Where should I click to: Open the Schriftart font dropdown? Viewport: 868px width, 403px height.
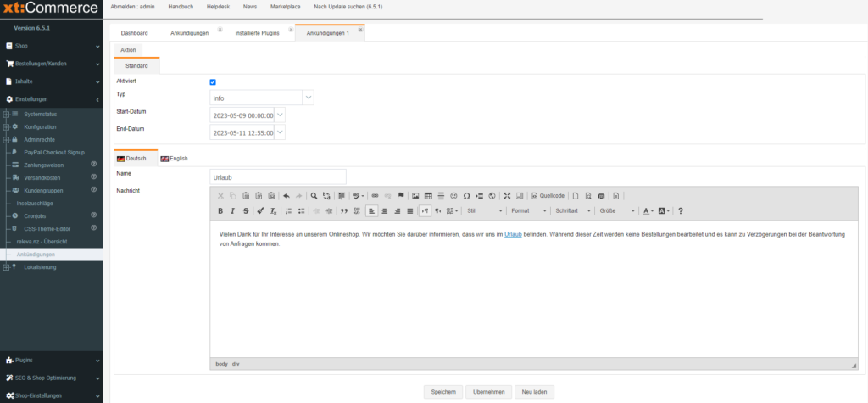[572, 210]
